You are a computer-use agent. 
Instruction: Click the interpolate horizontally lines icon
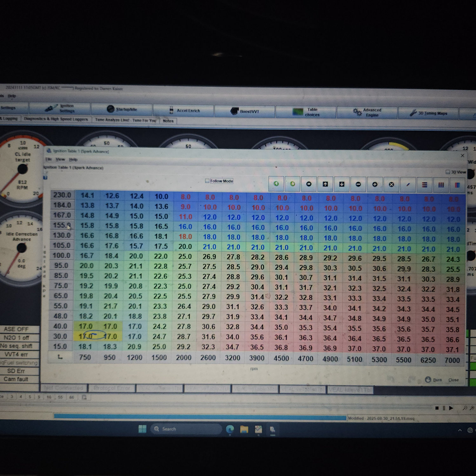tap(424, 185)
